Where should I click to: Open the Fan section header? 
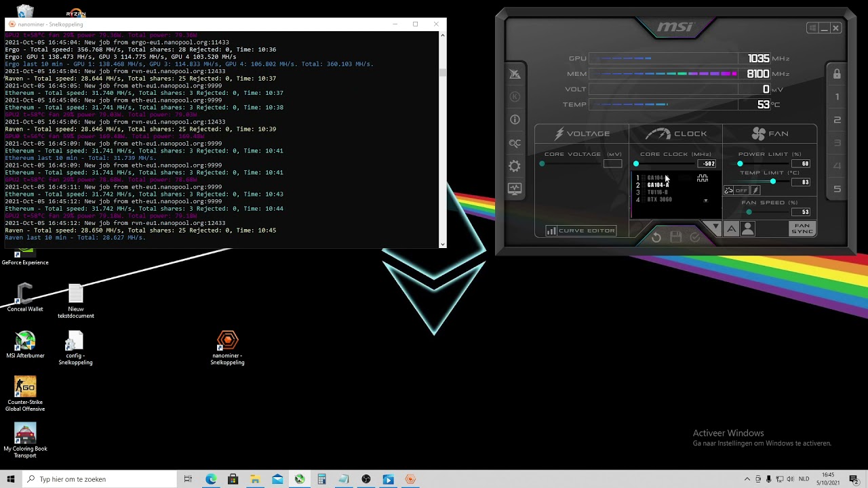(x=770, y=134)
